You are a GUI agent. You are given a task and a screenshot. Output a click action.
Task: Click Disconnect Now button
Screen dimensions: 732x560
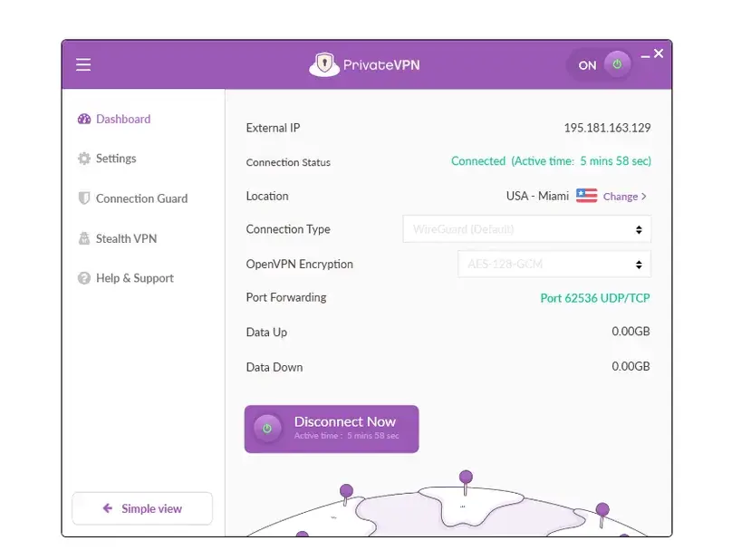coord(332,429)
